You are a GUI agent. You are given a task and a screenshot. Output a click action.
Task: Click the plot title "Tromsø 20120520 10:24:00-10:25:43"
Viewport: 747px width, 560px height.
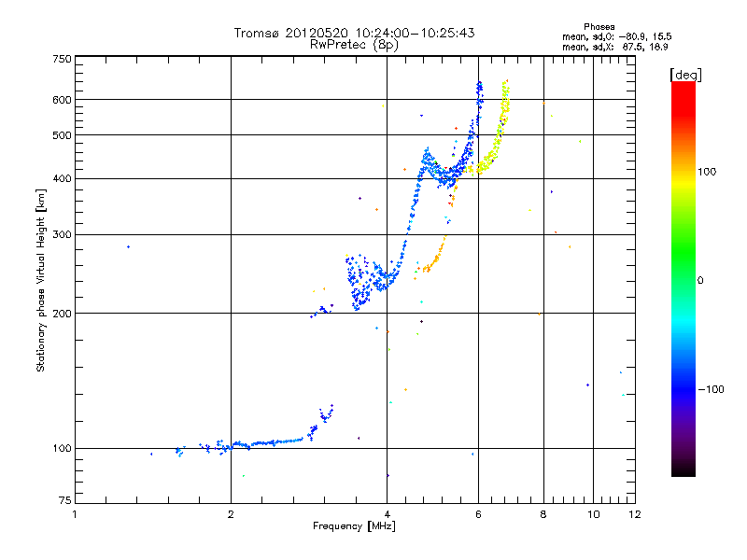click(x=354, y=33)
